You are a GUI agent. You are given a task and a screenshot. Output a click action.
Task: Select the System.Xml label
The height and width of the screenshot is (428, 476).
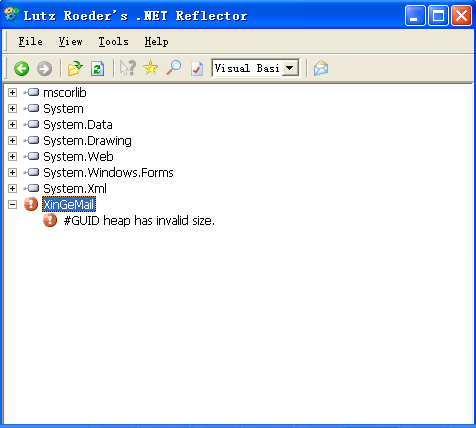(75, 189)
